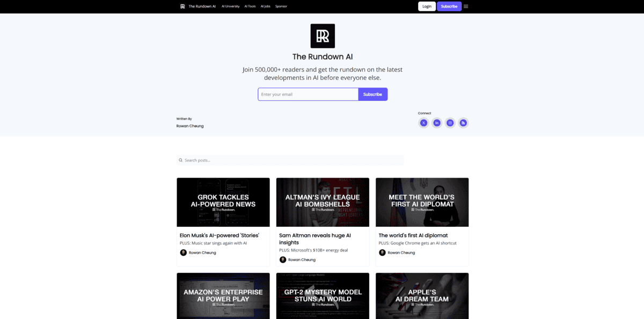Open the Sponsor page link

[281, 6]
